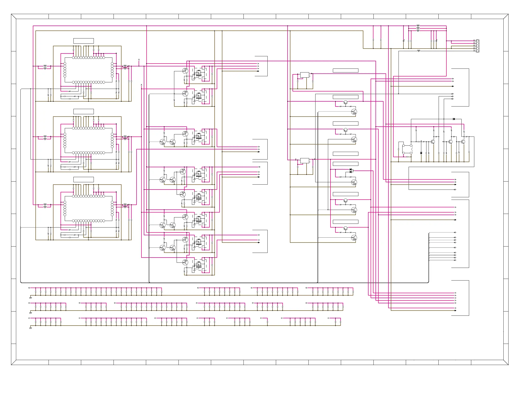Click the empty label box above the bottom IC
532x395 pixels.
tap(84, 180)
